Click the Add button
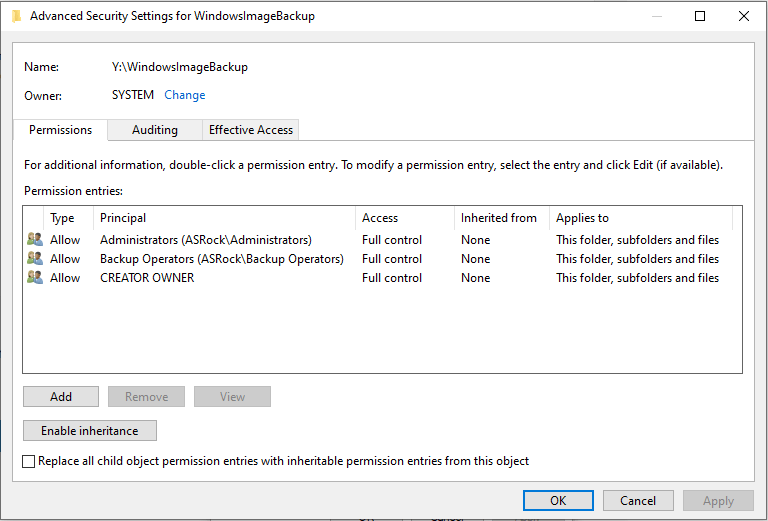768x521 pixels. (x=61, y=397)
